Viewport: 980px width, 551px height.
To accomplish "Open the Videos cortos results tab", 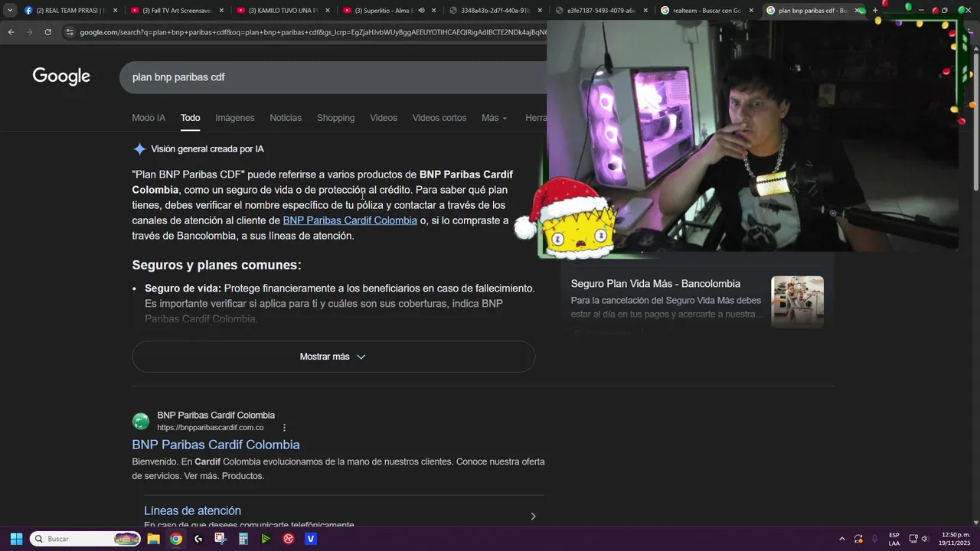I will [439, 118].
